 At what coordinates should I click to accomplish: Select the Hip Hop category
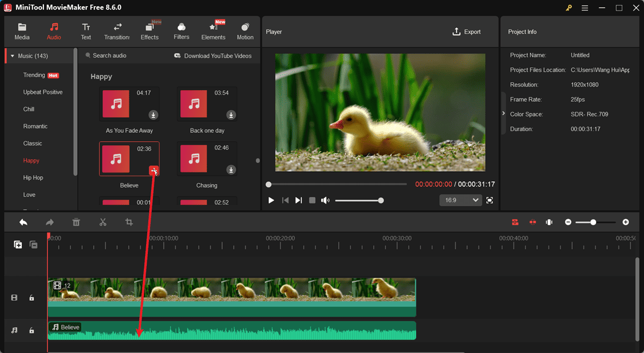(33, 177)
